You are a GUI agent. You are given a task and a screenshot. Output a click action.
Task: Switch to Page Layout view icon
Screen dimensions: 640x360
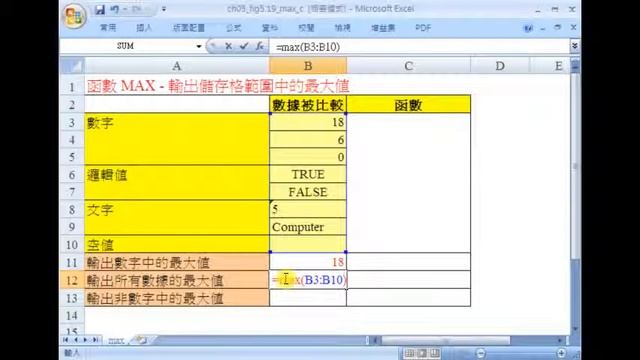(422, 353)
